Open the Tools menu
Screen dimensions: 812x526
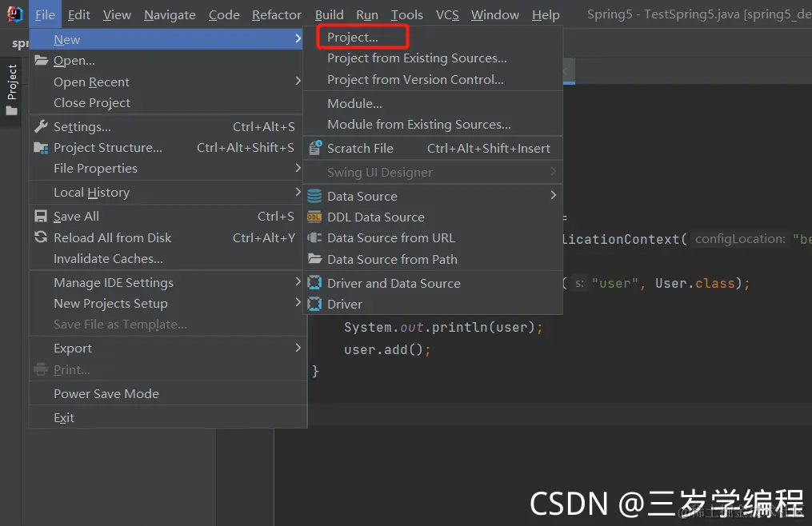pos(406,15)
